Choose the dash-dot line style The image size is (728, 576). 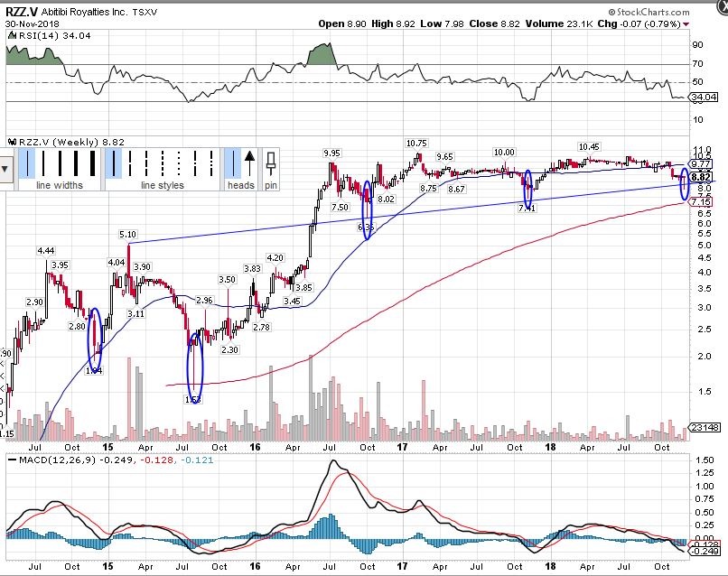click(x=195, y=163)
